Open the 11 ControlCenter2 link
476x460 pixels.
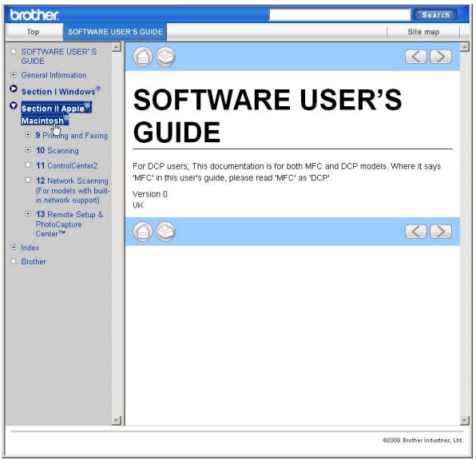click(x=66, y=165)
